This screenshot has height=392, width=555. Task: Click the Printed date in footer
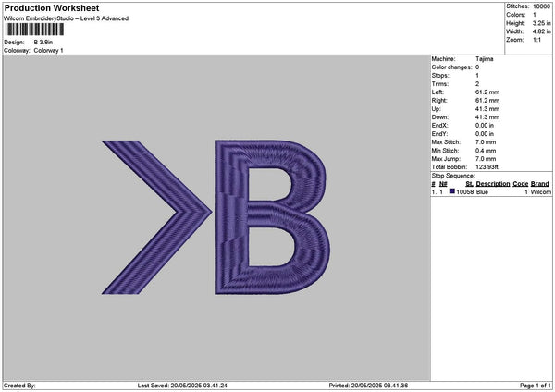tap(368, 385)
